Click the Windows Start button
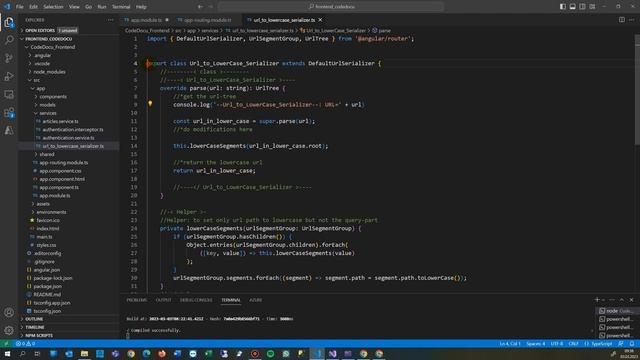The width and height of the screenshot is (640, 360). tap(7, 353)
